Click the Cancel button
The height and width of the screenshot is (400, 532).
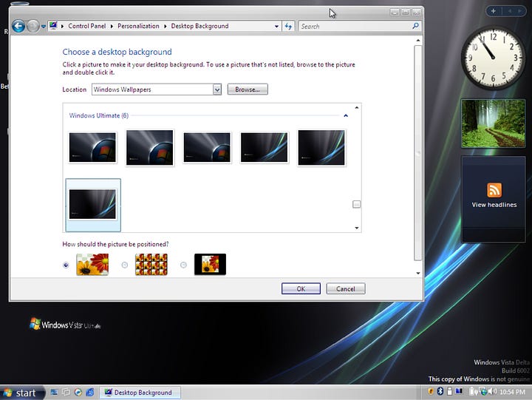(346, 288)
